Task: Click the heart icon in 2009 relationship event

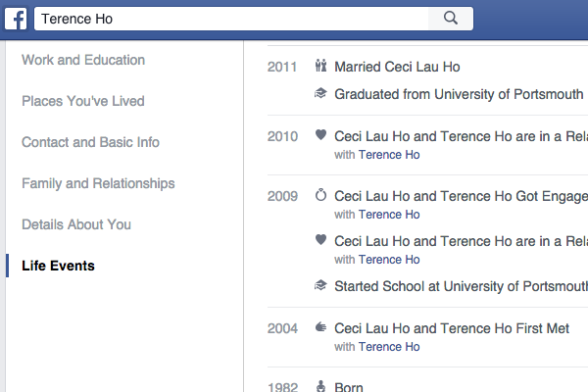Action: (320, 240)
